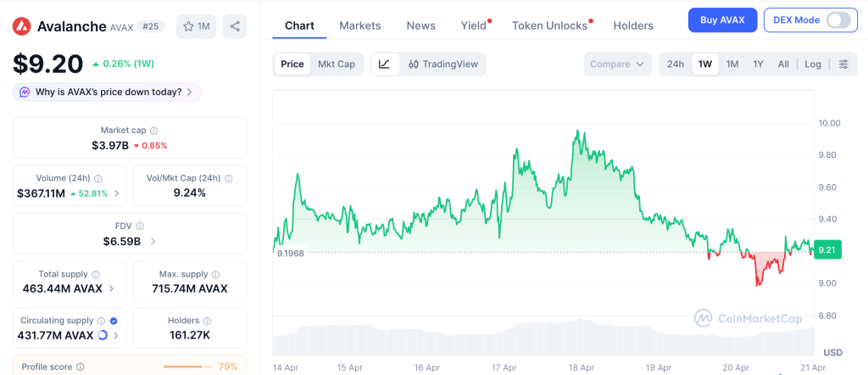Viewport: 868px width, 375px height.
Task: Open the News tab
Action: [420, 25]
